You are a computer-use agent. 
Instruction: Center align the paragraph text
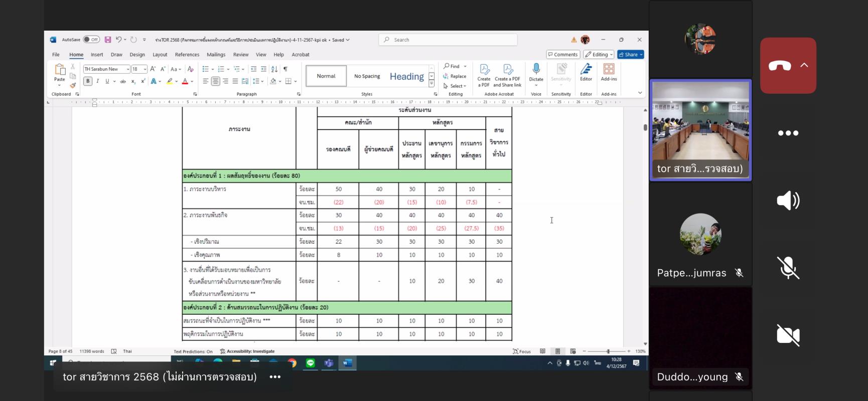click(x=215, y=81)
